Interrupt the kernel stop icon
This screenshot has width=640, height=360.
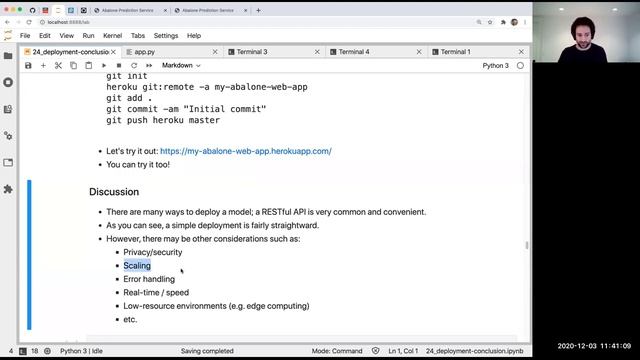[119, 65]
